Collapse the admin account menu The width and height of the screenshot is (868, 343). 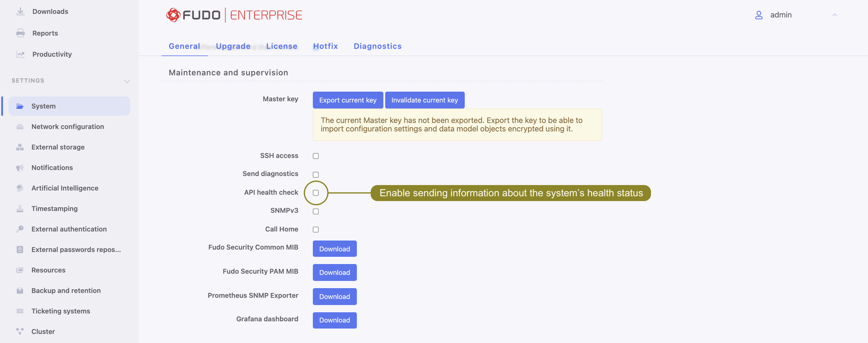(835, 15)
